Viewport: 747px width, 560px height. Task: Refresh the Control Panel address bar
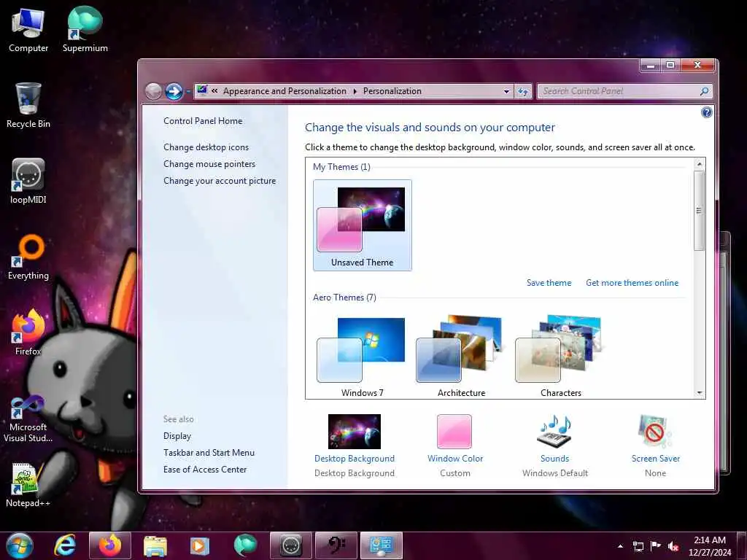coord(523,91)
